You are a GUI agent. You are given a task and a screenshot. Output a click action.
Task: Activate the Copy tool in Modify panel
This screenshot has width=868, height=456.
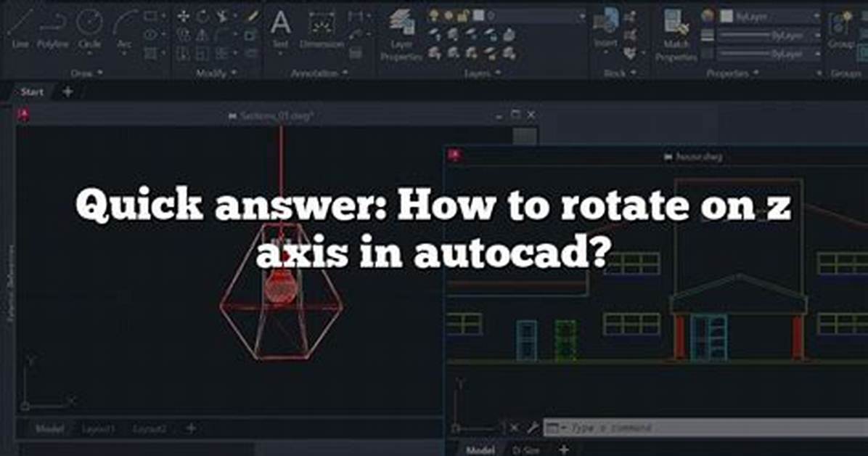click(183, 35)
